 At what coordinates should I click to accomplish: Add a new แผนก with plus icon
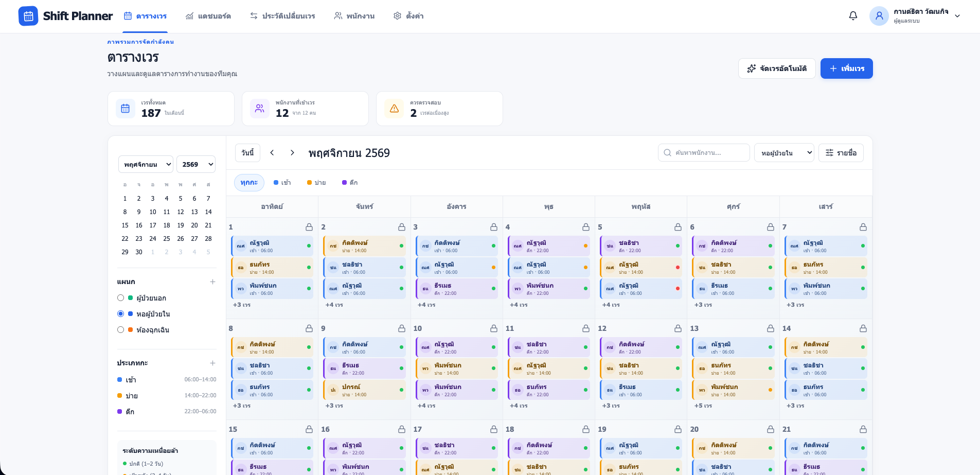click(x=212, y=282)
